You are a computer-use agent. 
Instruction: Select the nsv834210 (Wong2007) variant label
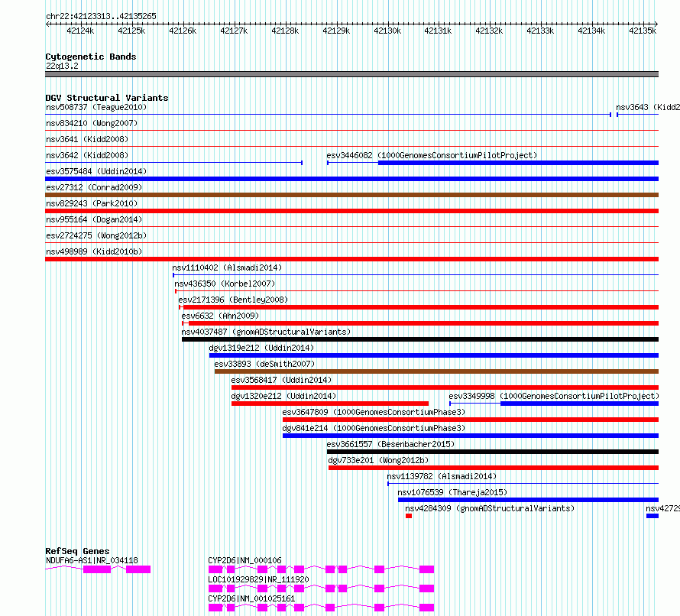[92, 123]
